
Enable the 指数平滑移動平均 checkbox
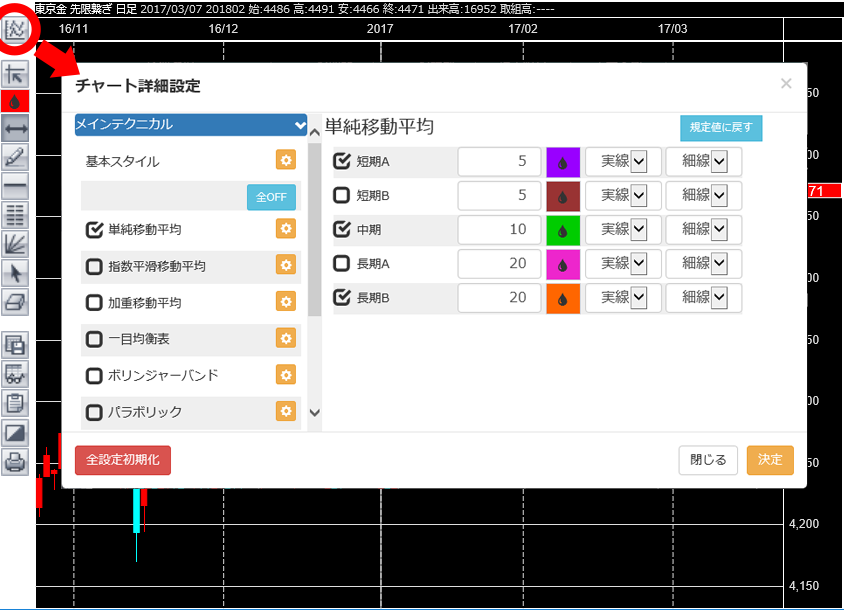[95, 266]
